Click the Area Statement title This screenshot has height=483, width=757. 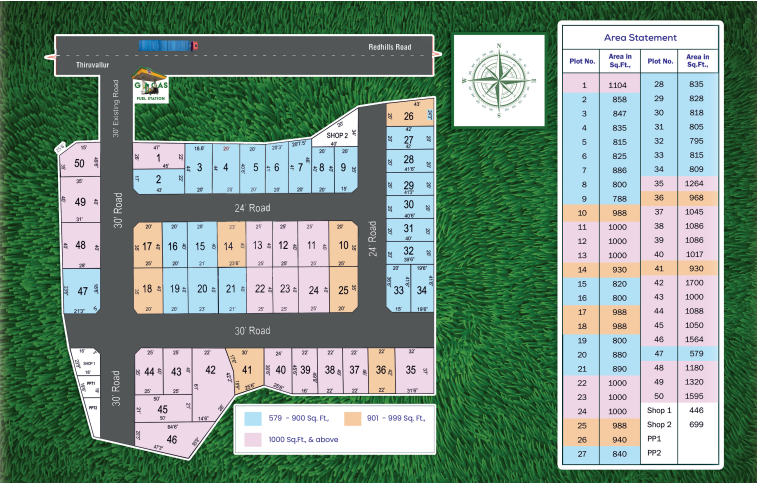point(640,37)
